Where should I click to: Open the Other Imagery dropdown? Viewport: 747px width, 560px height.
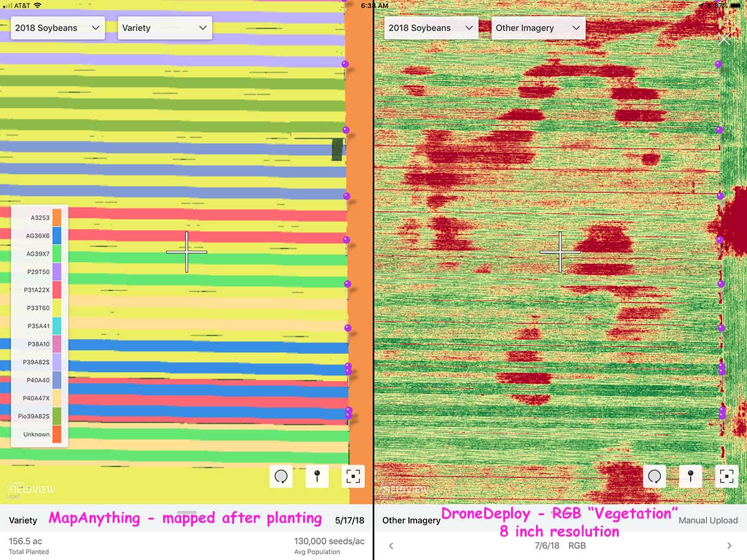[x=538, y=27]
